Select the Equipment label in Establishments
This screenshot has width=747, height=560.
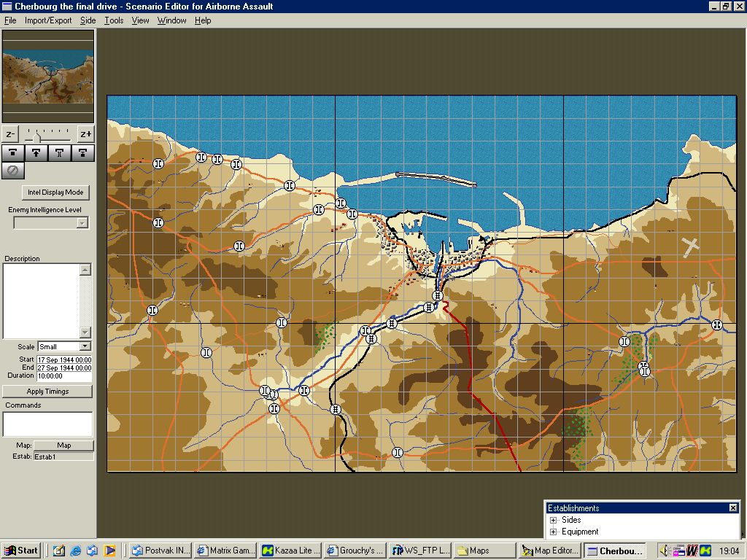(x=580, y=532)
